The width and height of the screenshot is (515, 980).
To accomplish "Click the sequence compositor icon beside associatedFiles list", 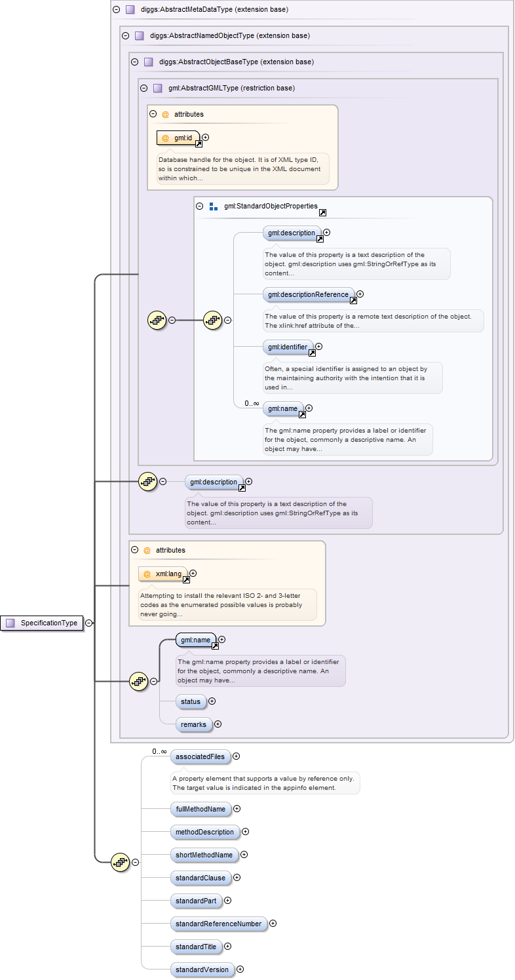I will tap(119, 862).
